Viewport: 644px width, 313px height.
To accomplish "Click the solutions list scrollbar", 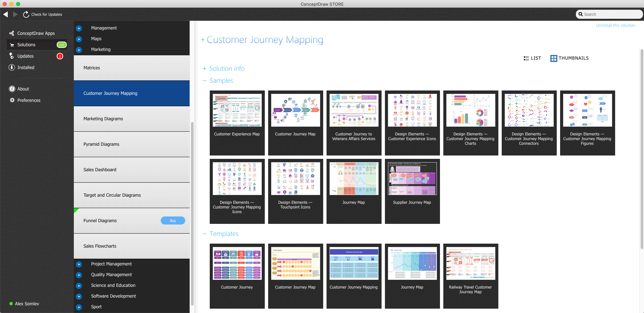I will coord(192,214).
